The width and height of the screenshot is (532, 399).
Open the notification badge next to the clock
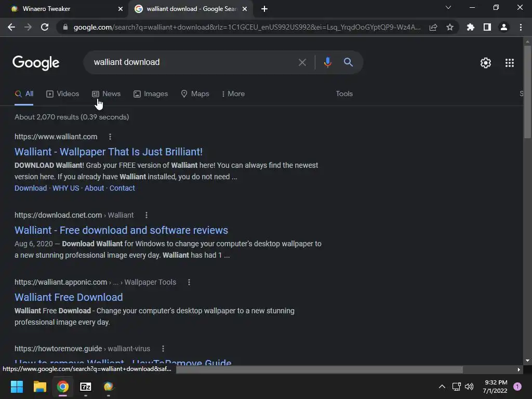click(x=517, y=387)
